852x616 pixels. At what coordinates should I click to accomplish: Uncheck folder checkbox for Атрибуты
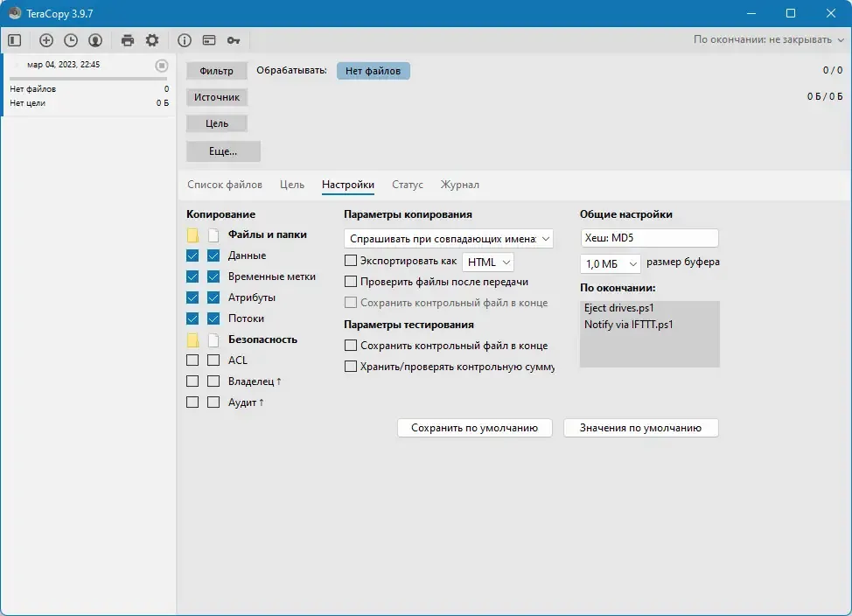(x=192, y=297)
